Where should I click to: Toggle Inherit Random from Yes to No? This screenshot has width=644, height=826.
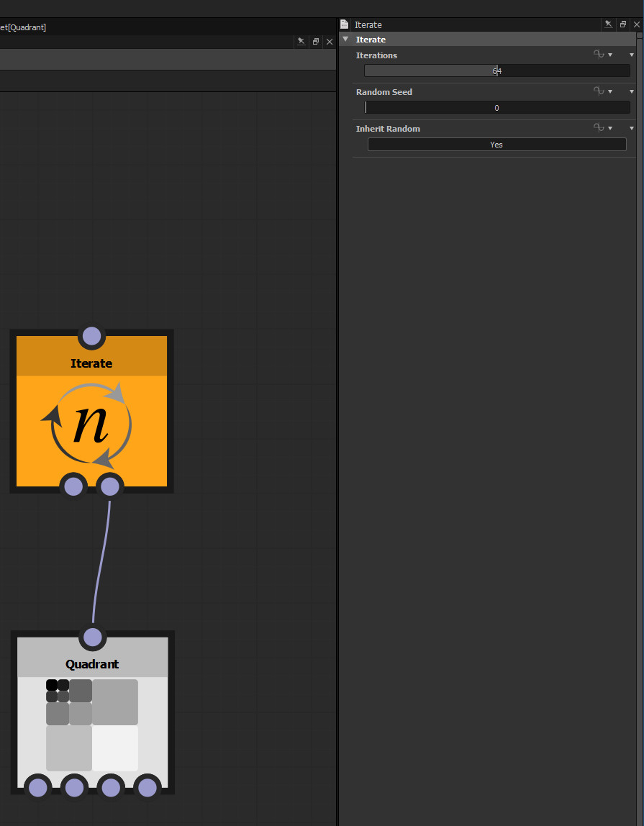tap(496, 144)
